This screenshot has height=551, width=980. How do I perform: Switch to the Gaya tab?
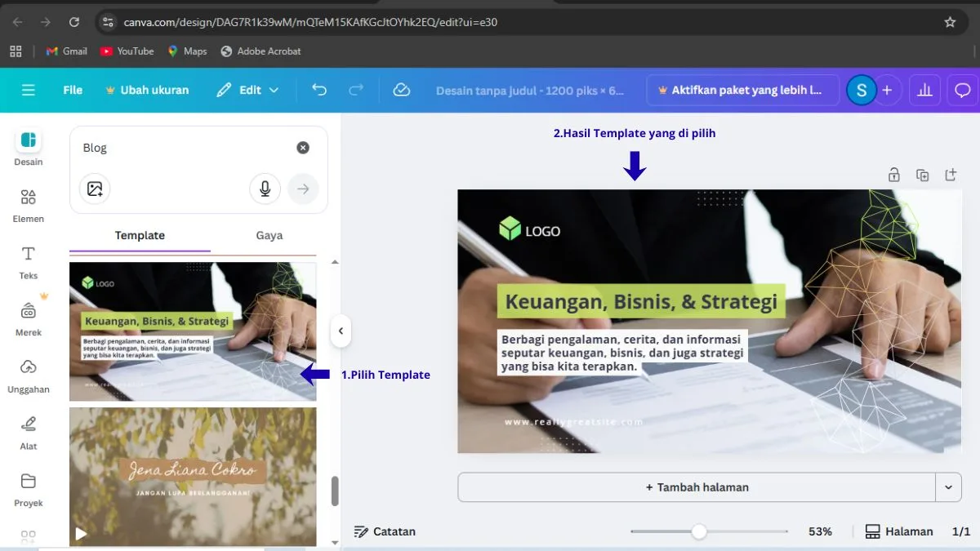269,235
